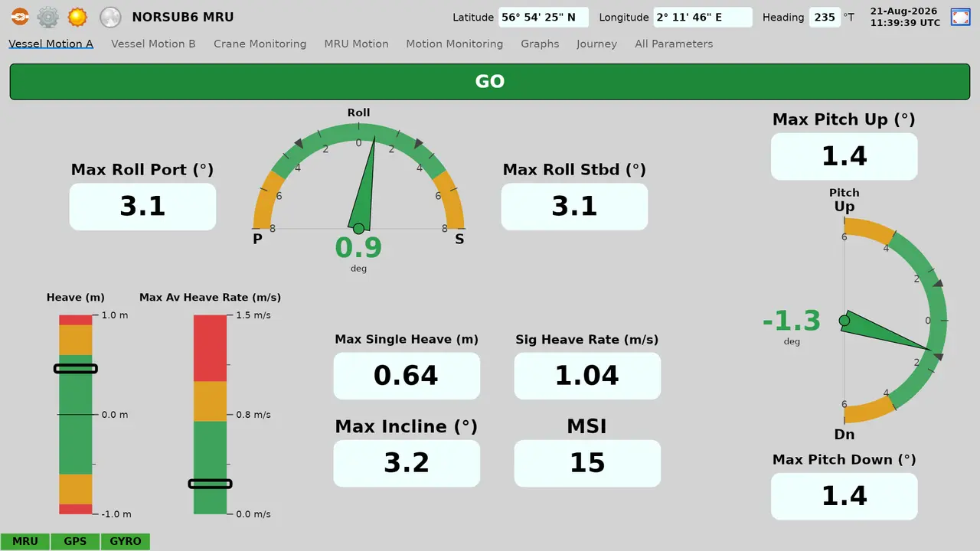Open the Vessel Motion A tab
980x551 pixels.
pos(51,44)
